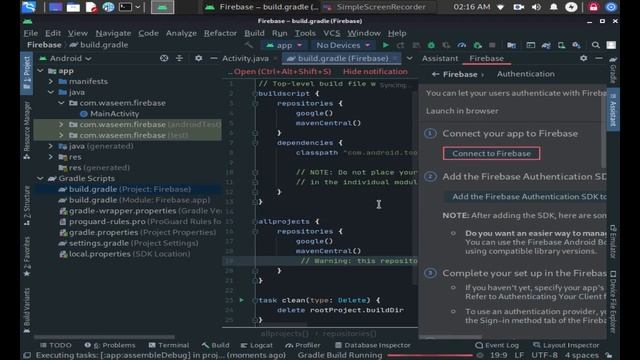Open SDK Manager icon in toolbar
640x360 pixels.
pos(576,45)
